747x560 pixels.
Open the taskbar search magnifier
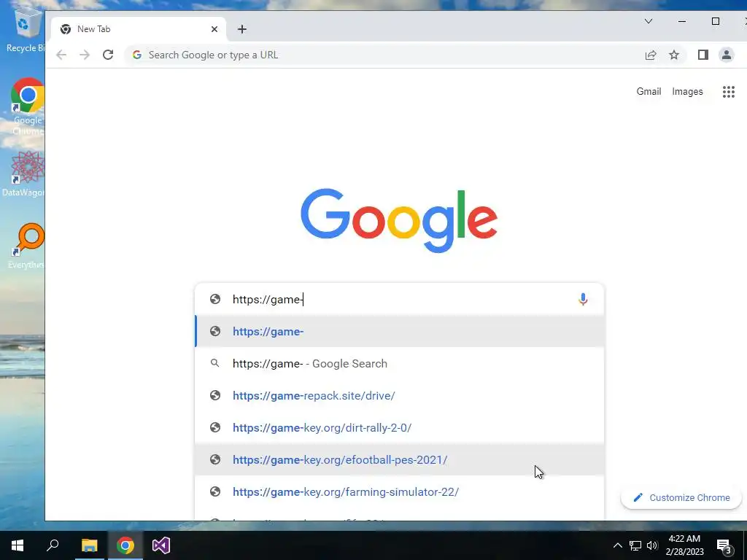click(x=53, y=545)
